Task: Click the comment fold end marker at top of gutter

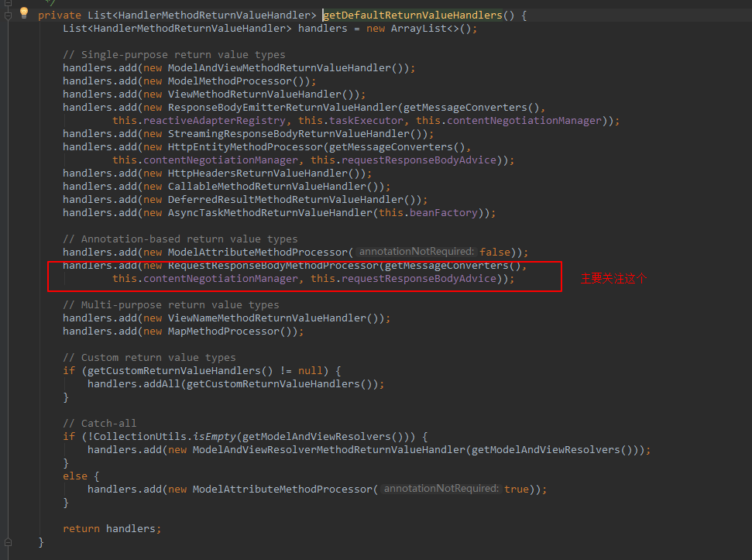Action: (x=8, y=2)
